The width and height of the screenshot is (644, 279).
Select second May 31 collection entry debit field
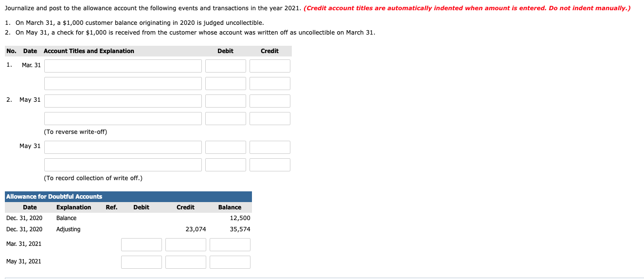click(x=226, y=147)
